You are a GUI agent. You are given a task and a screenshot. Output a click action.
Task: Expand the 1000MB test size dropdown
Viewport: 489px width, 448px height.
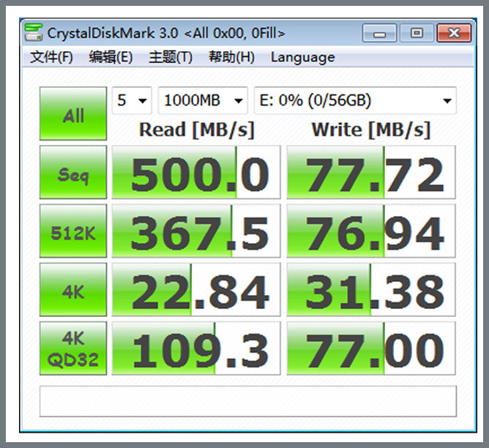click(x=203, y=100)
